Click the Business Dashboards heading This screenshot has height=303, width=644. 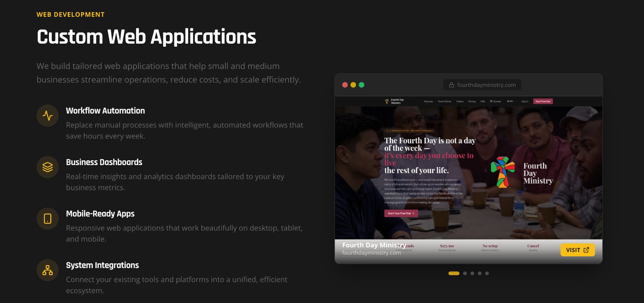coord(104,162)
